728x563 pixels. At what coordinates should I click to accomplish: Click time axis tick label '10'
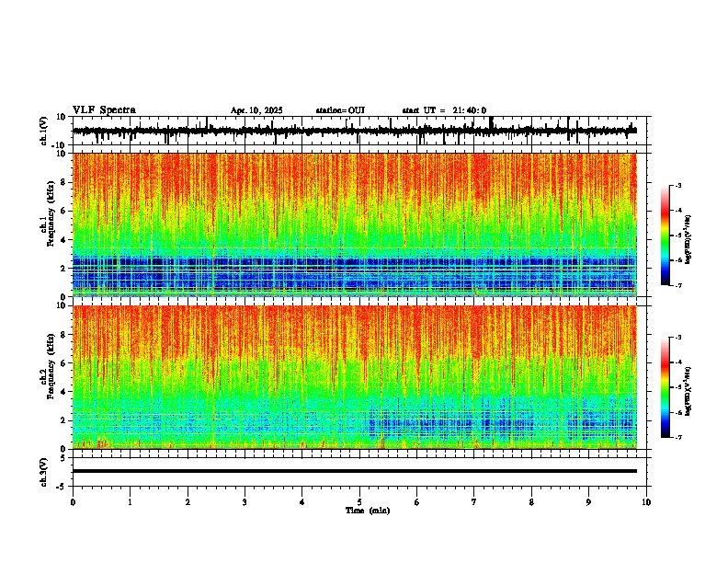click(646, 502)
